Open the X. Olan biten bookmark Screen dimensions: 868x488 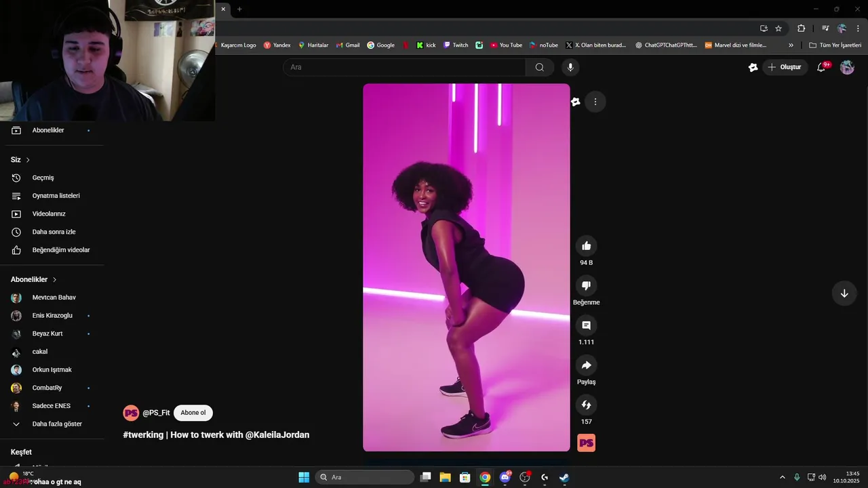596,45
